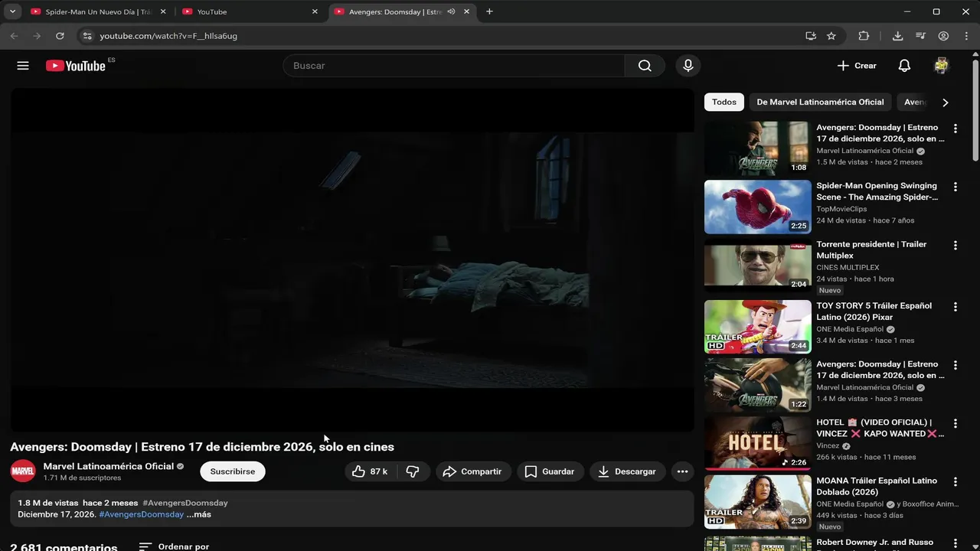The image size is (980, 551).
Task: Go back with browser back arrow
Action: point(14,36)
